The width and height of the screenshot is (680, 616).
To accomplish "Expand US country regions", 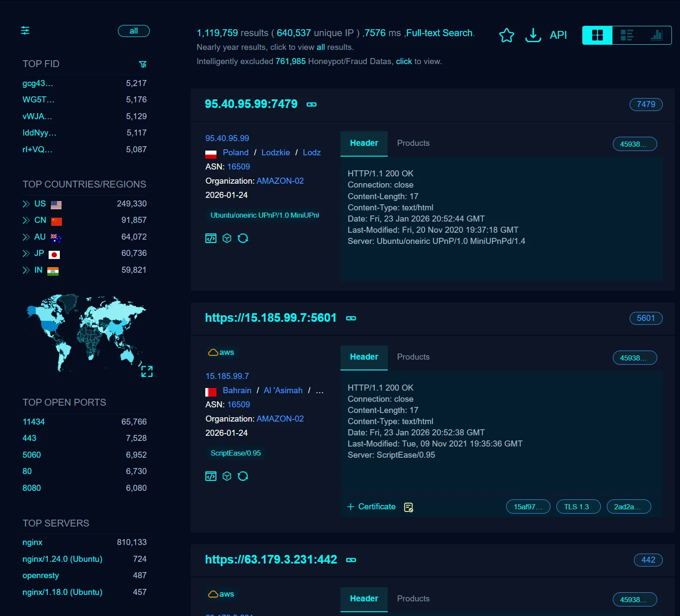I will point(26,204).
